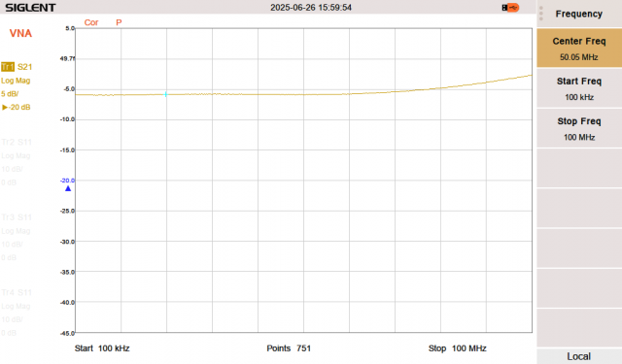Click the USB storage status icon
This screenshot has width=622, height=364.
pos(510,8)
